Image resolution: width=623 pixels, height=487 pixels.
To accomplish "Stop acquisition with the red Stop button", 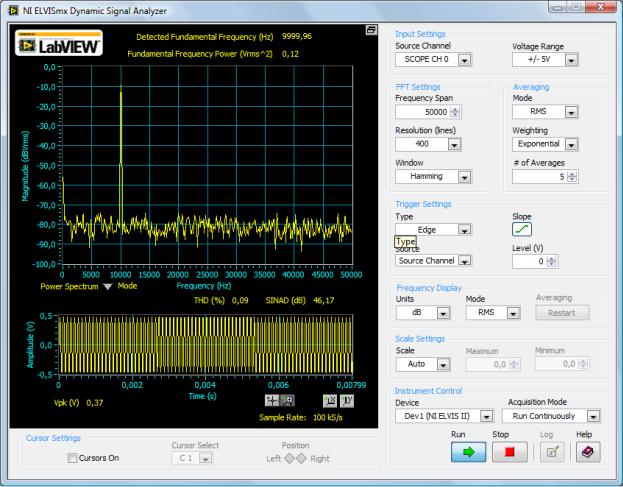I will (509, 452).
